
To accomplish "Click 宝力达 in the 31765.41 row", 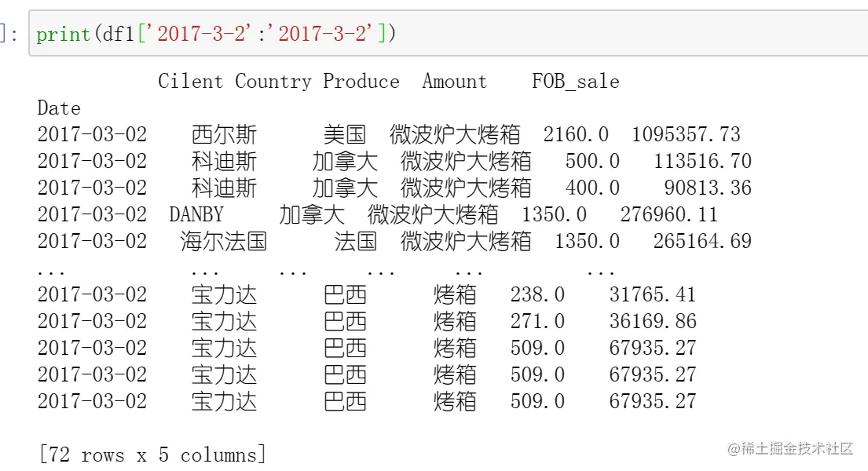I will point(224,294).
